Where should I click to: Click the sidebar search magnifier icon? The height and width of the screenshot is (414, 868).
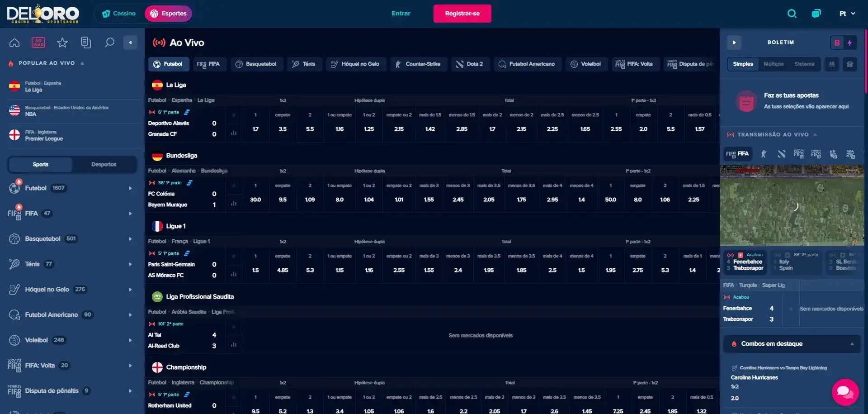click(x=109, y=43)
